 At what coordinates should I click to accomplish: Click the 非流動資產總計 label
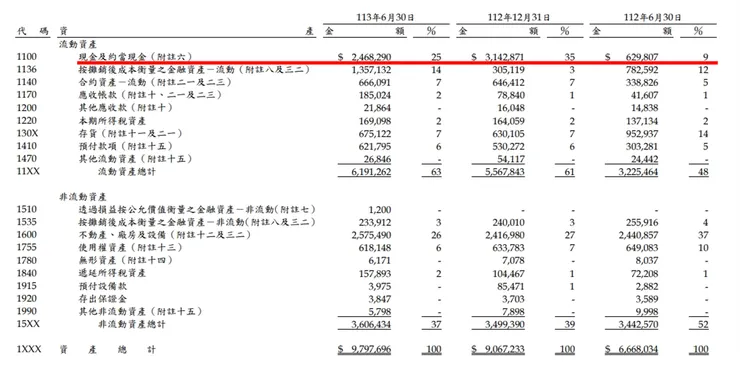pos(132,324)
